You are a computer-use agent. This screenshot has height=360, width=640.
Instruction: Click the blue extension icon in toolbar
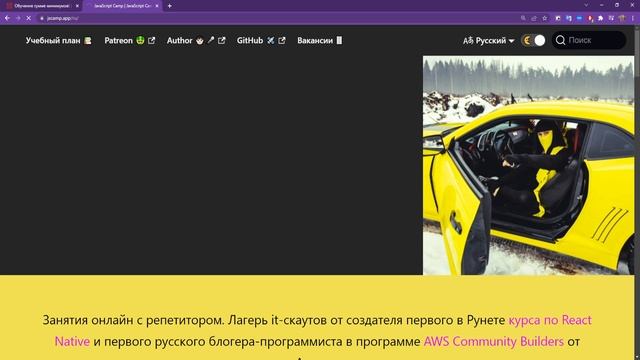point(579,18)
